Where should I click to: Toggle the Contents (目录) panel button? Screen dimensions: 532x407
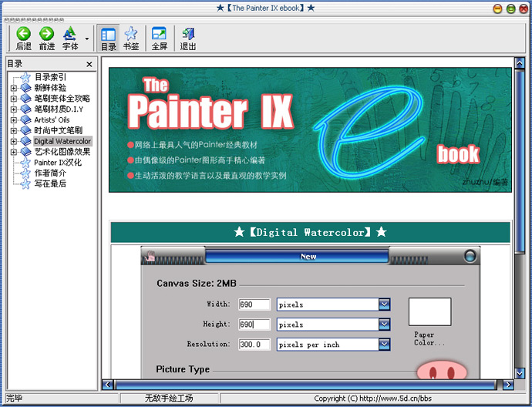coord(108,38)
